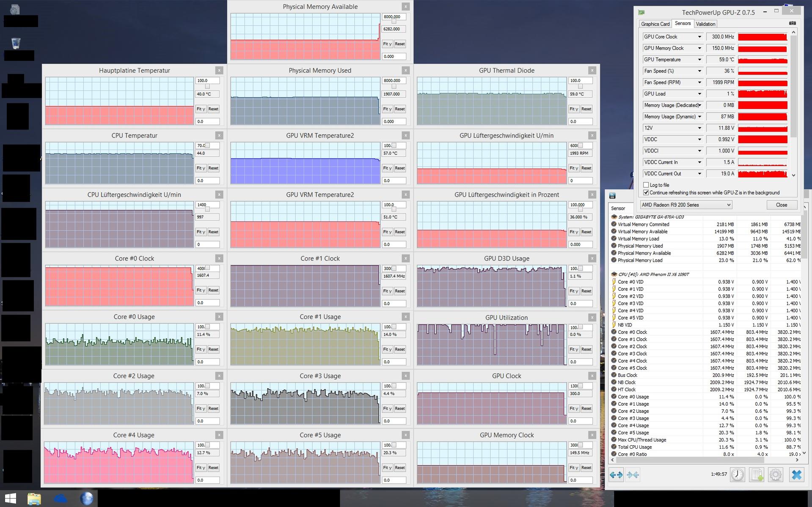This screenshot has height=507, width=812.
Task: Click the minimum value field of Core #2 Usage
Action: point(207,421)
